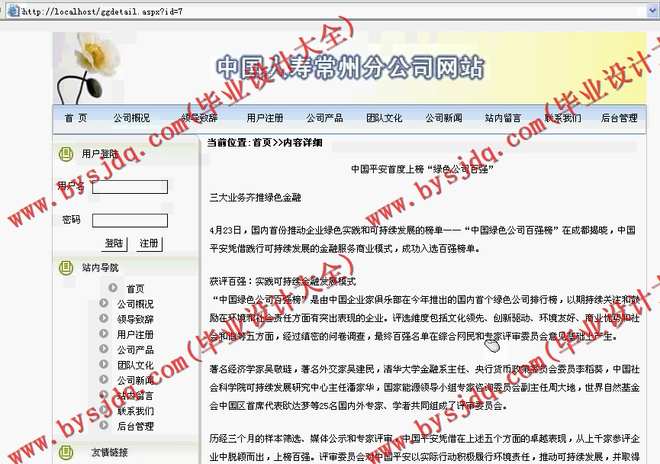Open 后台管理 from the top navigation bar

[619, 118]
